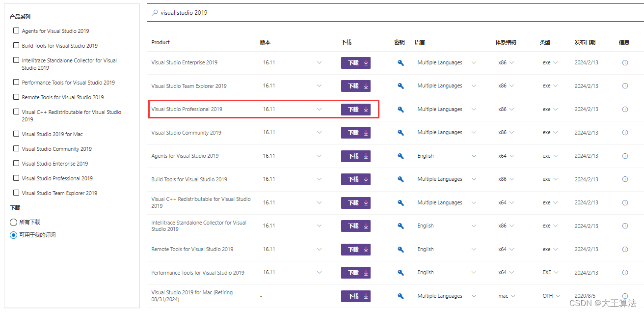Open language dropdown for Agents for Visual Studio
This screenshot has width=644, height=312.
tap(474, 156)
